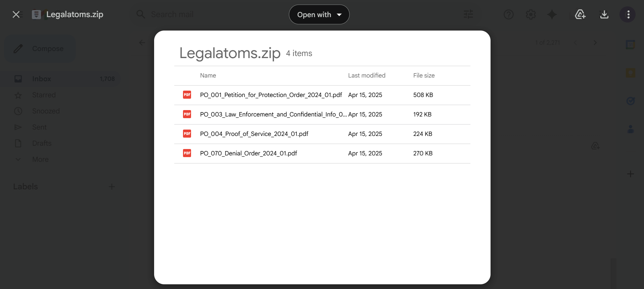Click PDF icon of PO_003 Law Enforcement file
The image size is (644, 289).
(187, 114)
